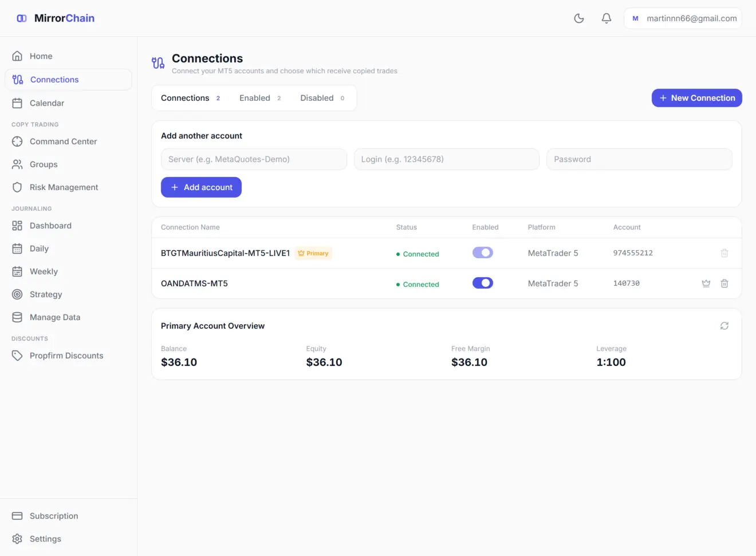Click the Calendar sidebar icon
This screenshot has height=556, width=756.
point(17,103)
